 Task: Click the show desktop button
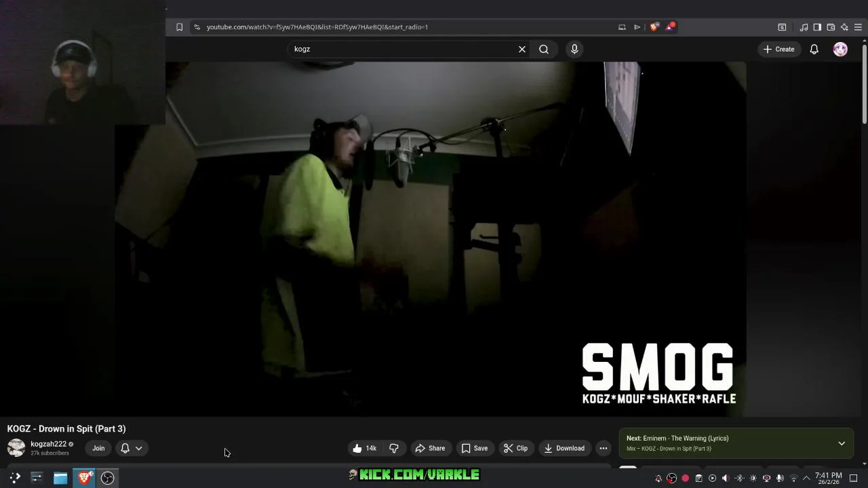(x=854, y=479)
